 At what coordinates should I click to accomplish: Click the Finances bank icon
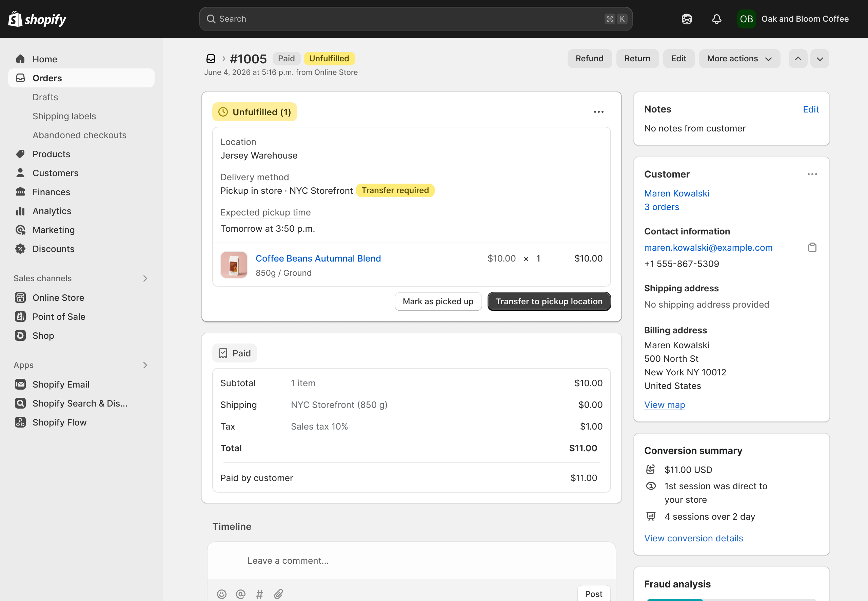(x=20, y=192)
